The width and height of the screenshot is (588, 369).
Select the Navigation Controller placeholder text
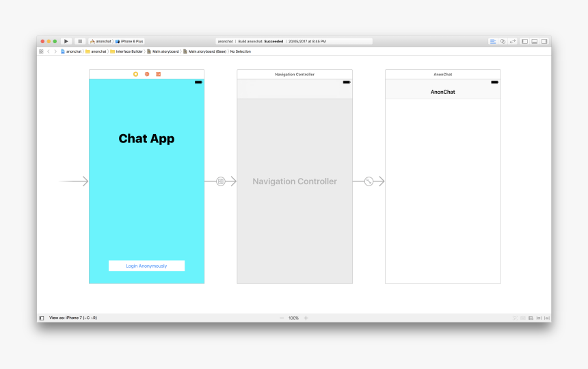point(295,181)
